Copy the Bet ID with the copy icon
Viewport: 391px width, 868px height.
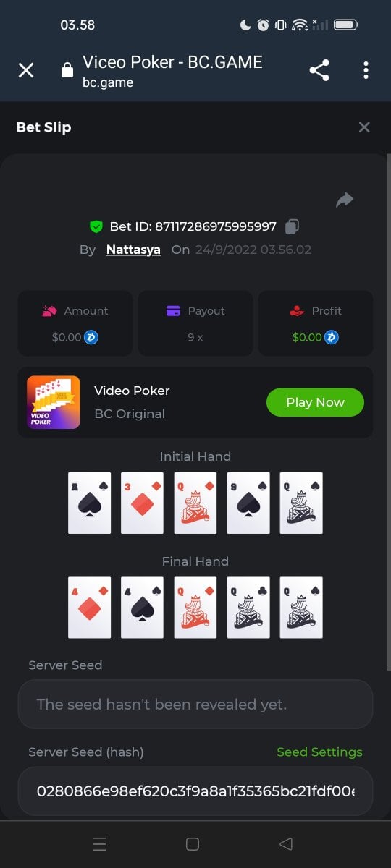[x=292, y=226]
